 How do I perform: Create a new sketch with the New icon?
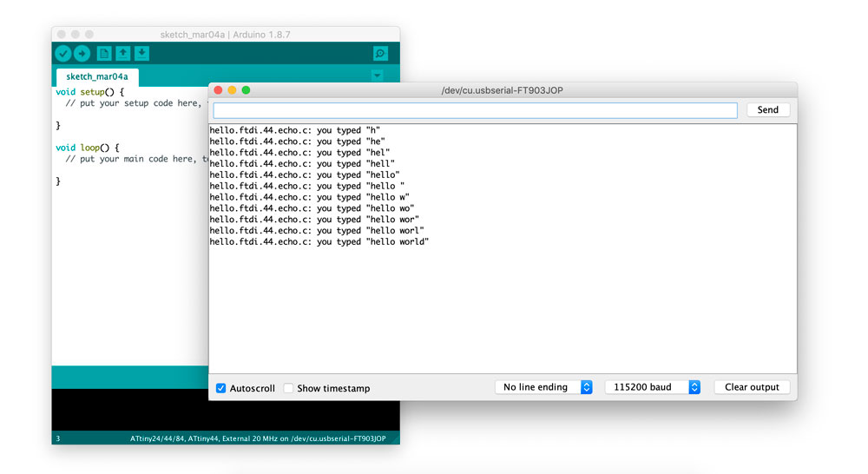[x=103, y=54]
